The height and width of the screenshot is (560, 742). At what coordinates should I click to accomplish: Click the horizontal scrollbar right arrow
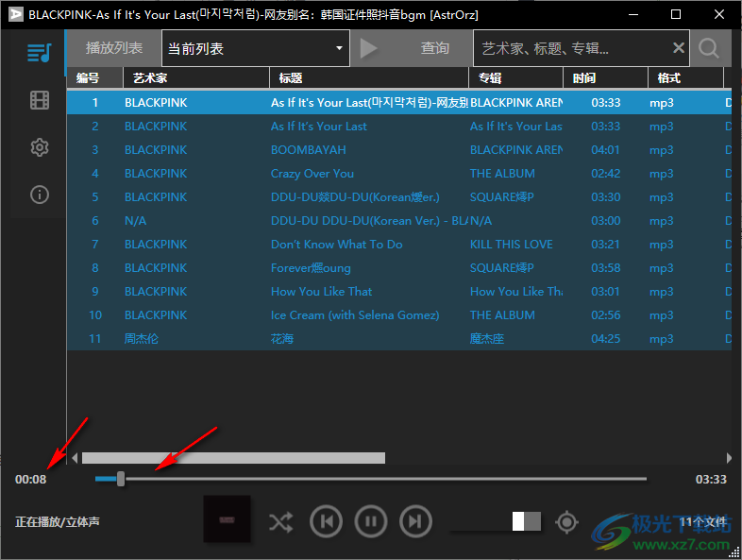click(x=729, y=458)
